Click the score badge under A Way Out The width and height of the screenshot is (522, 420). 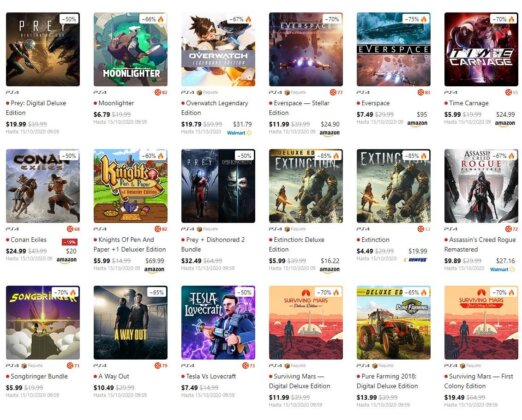(161, 366)
